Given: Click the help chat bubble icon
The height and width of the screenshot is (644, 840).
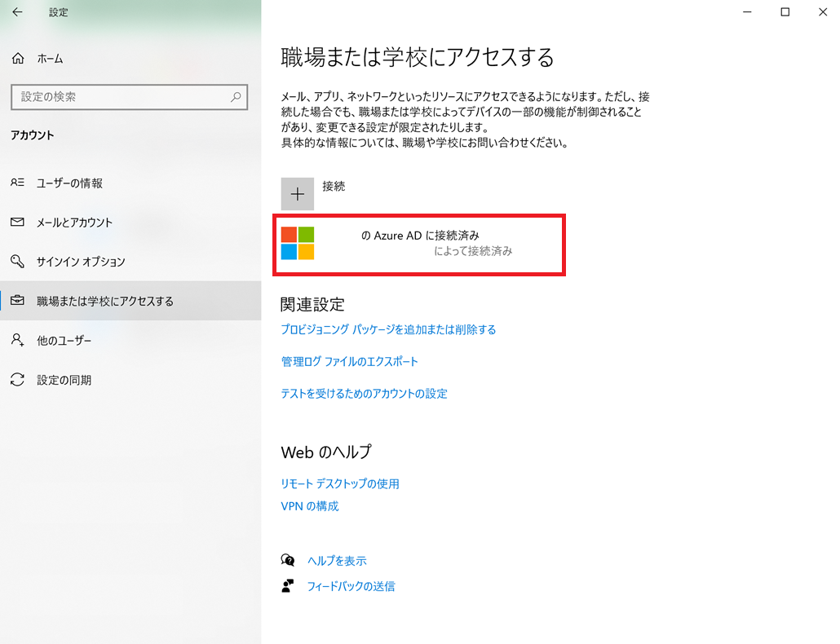Looking at the screenshot, I should pyautogui.click(x=288, y=560).
